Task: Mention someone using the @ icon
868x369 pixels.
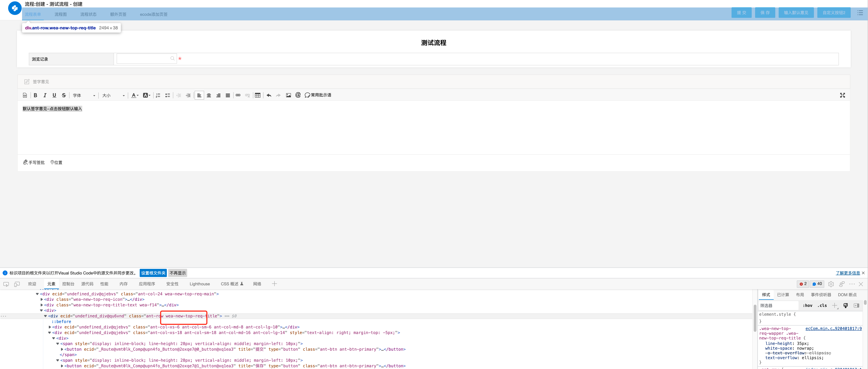Action: point(298,95)
